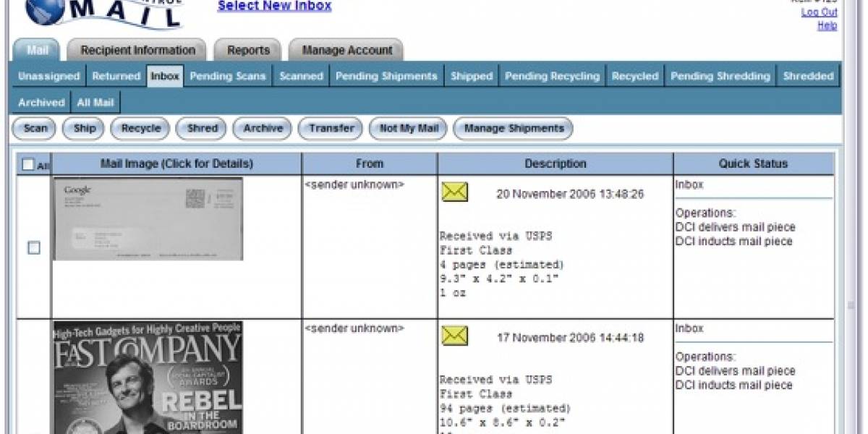Open the Help link
This screenshot has height=434, width=868.
[x=827, y=25]
